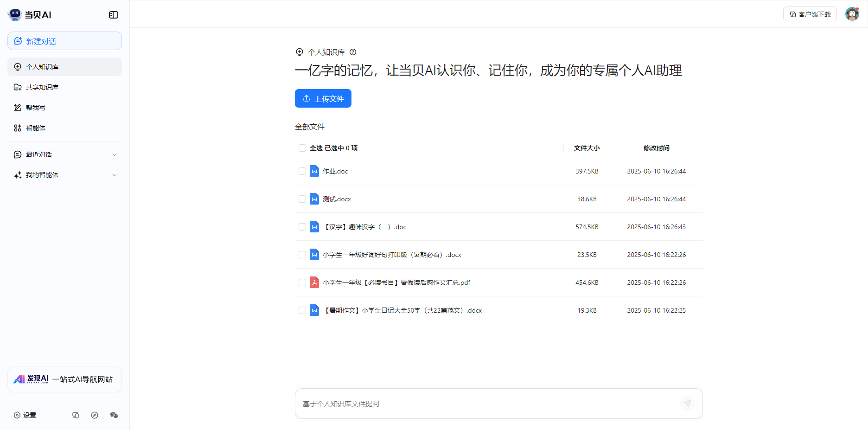Open the 我的智能体 sidebar item
The width and height of the screenshot is (868, 430).
coord(64,175)
